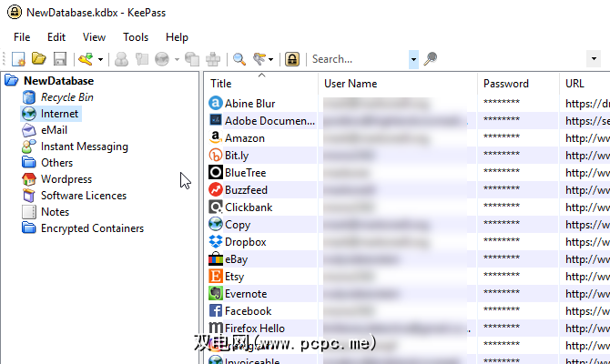Select the Facebook entry
Viewport: 610px width, 364px height.
tap(248, 311)
